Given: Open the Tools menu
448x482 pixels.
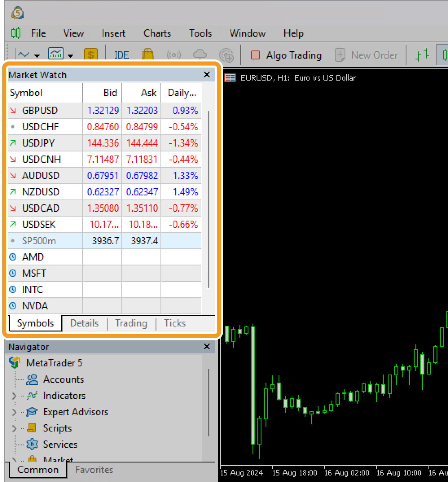Looking at the screenshot, I should [200, 33].
